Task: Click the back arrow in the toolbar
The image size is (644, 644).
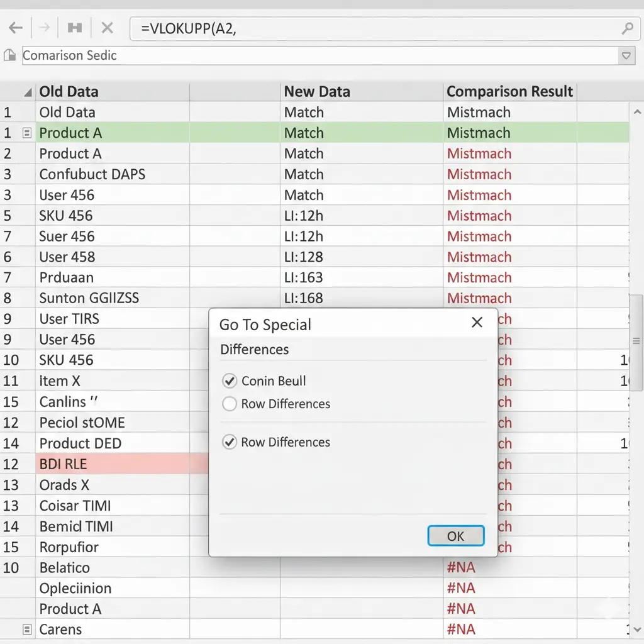Action: (x=16, y=28)
